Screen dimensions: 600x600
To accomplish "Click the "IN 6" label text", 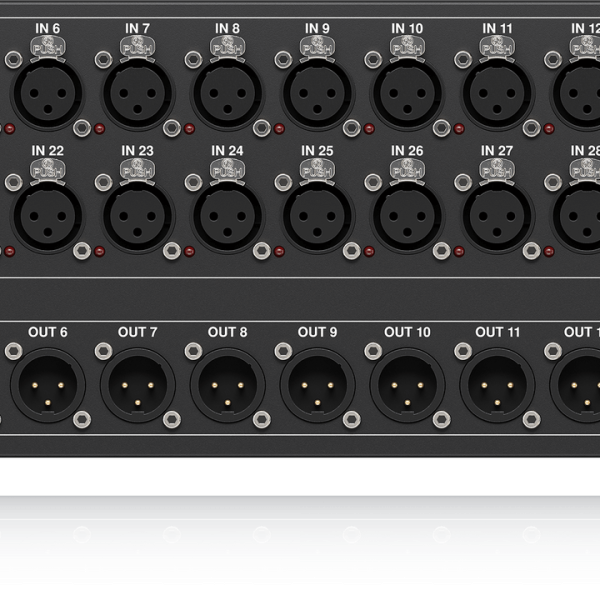I will click(x=48, y=28).
